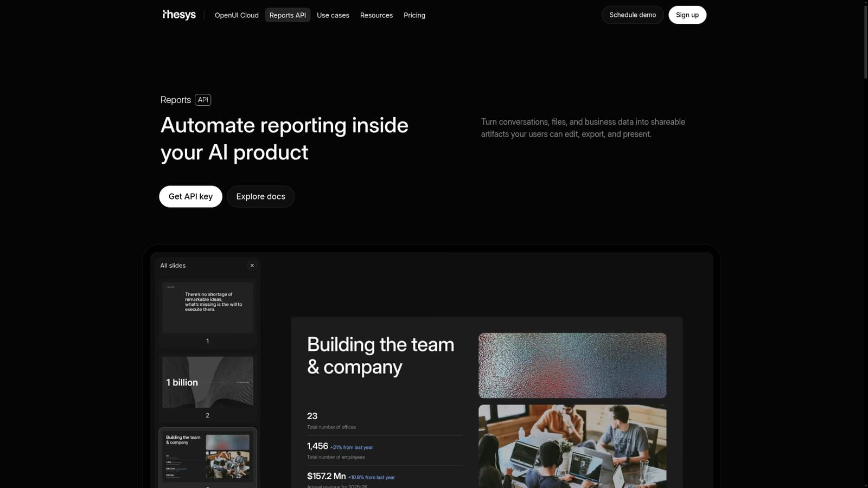Image resolution: width=868 pixels, height=488 pixels.
Task: Close the All slides panel
Action: click(252, 266)
